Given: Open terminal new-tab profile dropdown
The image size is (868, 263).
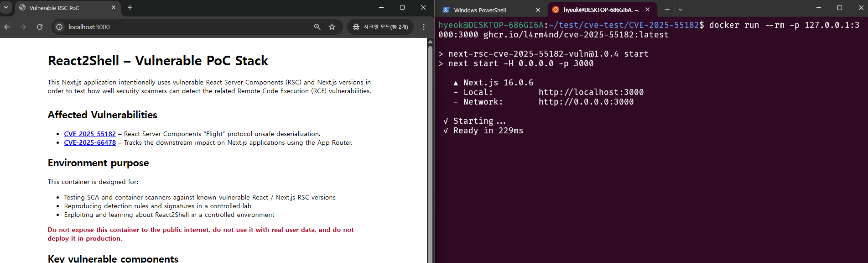Looking at the screenshot, I should pyautogui.click(x=681, y=10).
